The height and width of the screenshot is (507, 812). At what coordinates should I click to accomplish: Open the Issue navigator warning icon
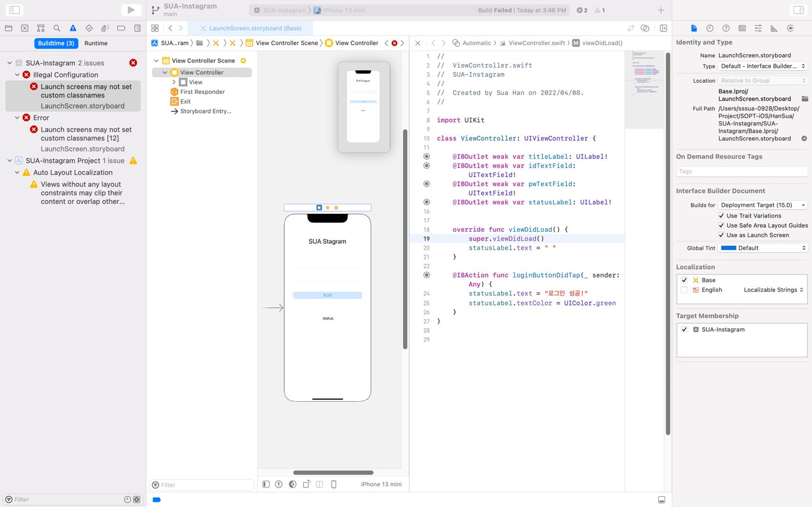click(73, 28)
